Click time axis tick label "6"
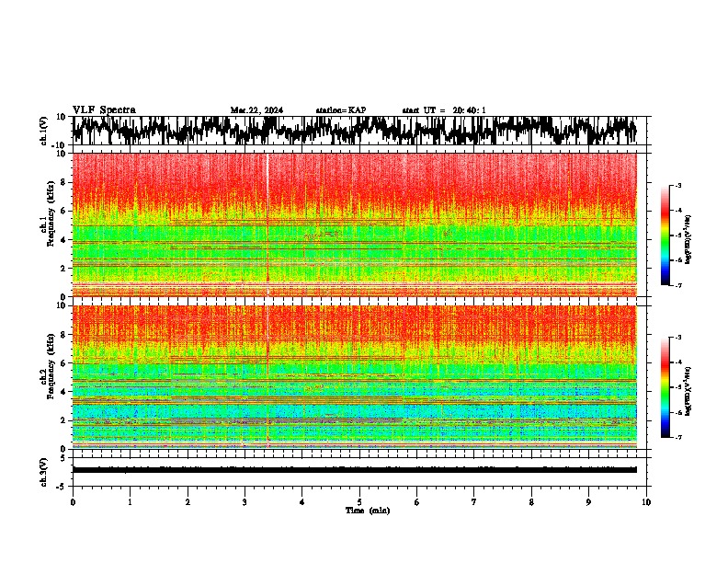This screenshot has width=728, height=563. 417,502
